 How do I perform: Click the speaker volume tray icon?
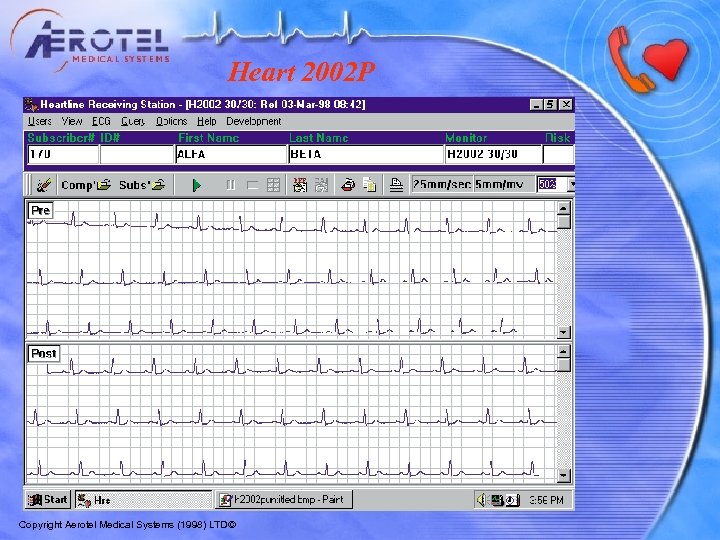coord(481,500)
